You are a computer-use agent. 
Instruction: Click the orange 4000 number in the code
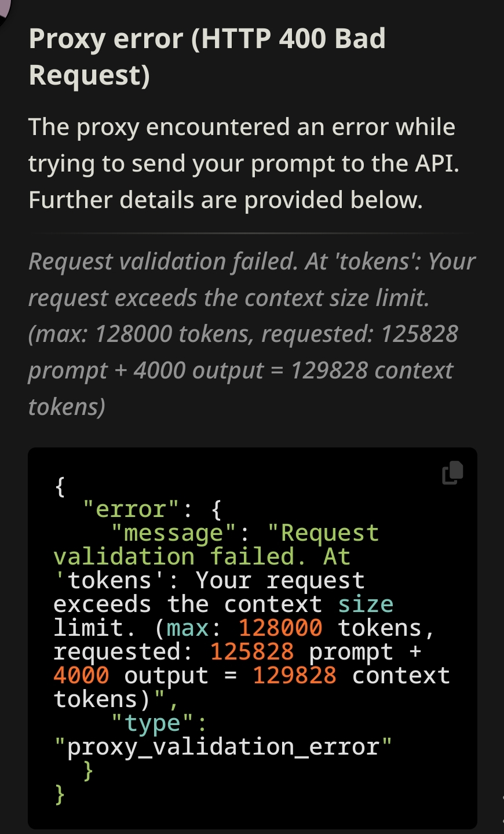click(81, 676)
